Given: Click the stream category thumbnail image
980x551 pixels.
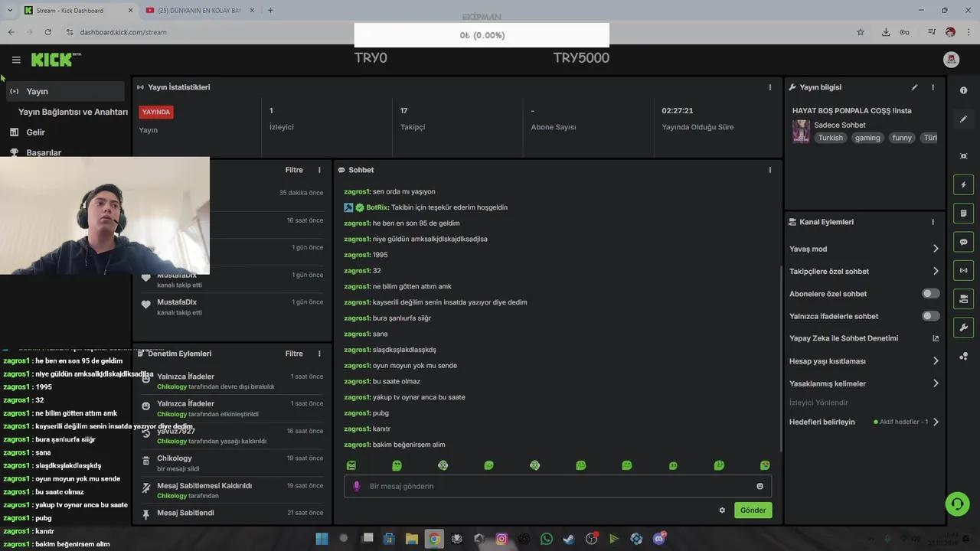Looking at the screenshot, I should (801, 131).
